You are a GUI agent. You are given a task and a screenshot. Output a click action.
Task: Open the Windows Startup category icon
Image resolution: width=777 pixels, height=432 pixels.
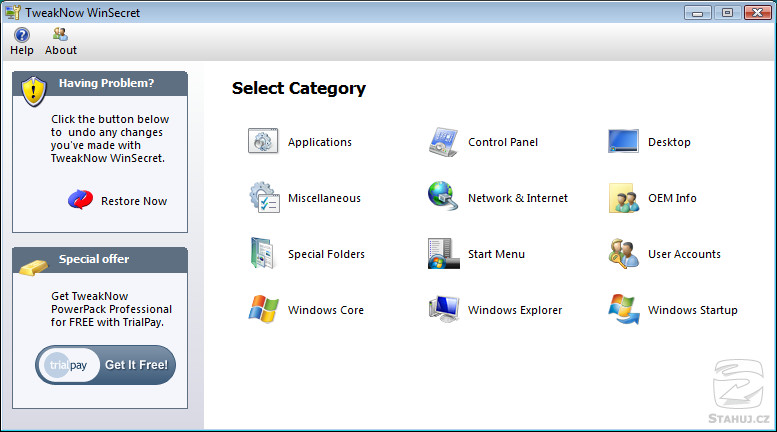pos(623,310)
